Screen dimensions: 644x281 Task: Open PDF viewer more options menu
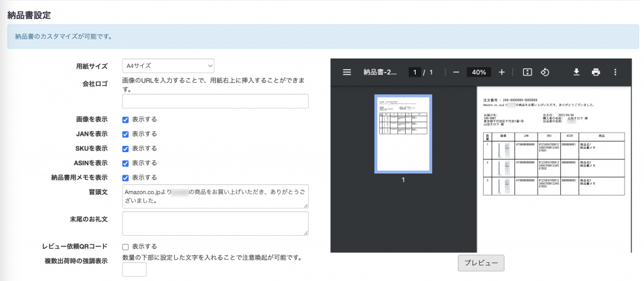(615, 72)
